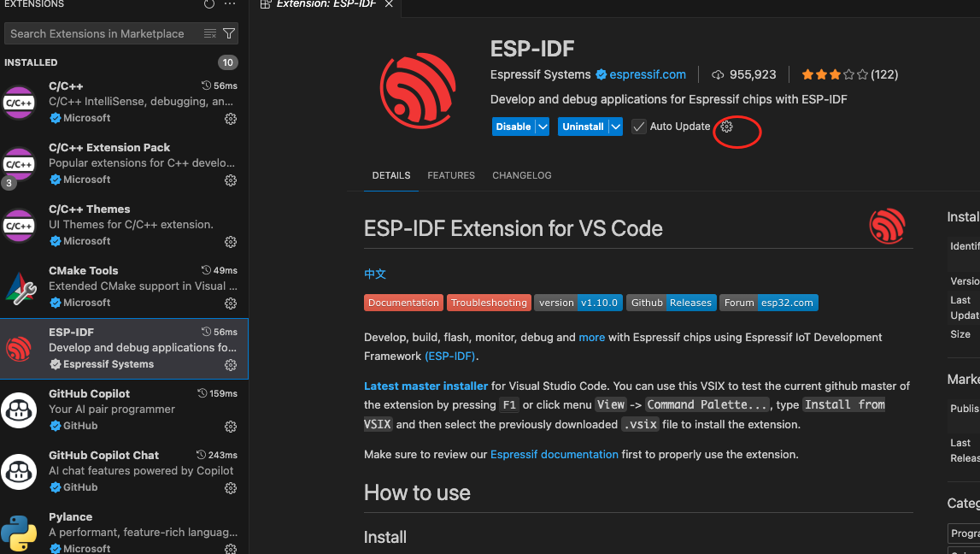Viewport: 980px width, 554px height.
Task: Click the verified publisher badge by espressif.com
Action: coord(601,75)
